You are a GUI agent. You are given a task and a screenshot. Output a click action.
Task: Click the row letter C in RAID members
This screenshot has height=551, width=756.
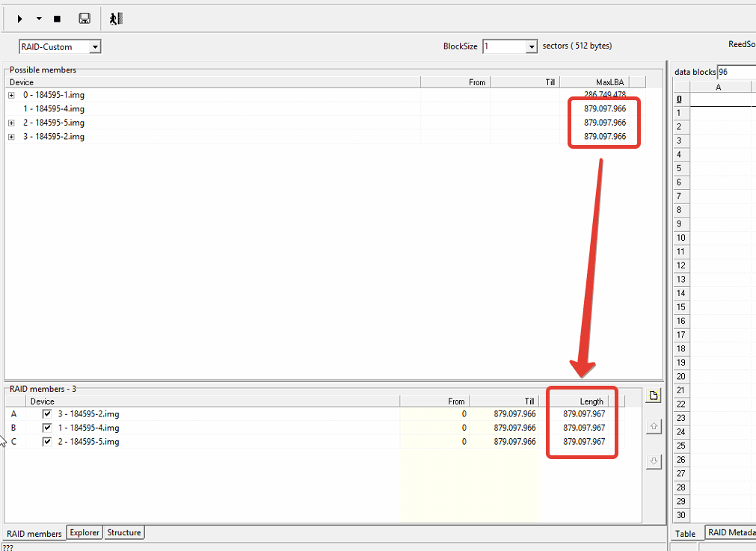13,442
